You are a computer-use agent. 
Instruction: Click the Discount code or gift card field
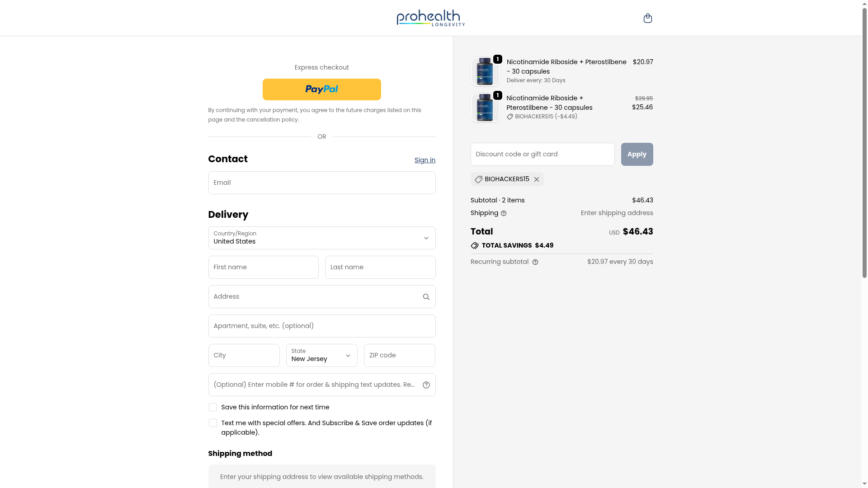point(542,155)
